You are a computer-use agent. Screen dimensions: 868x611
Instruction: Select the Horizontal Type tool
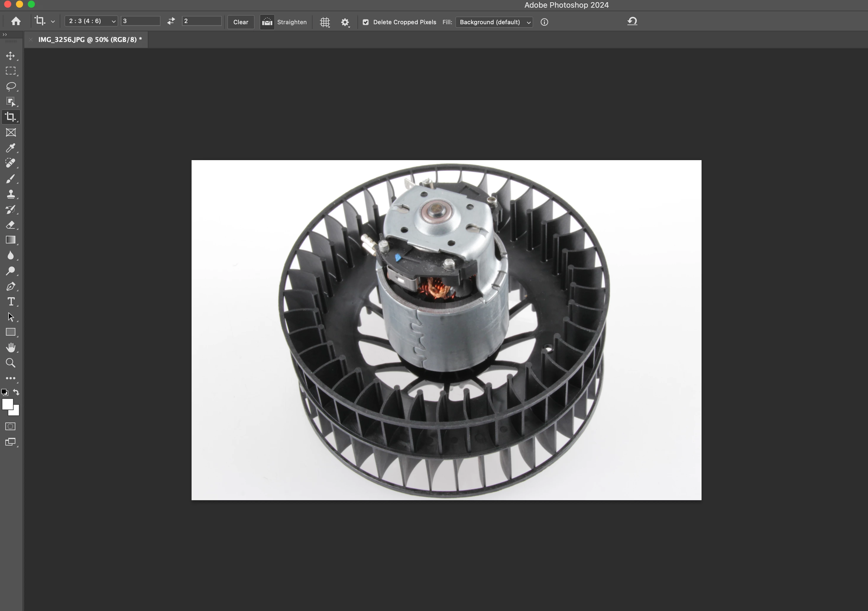11,302
